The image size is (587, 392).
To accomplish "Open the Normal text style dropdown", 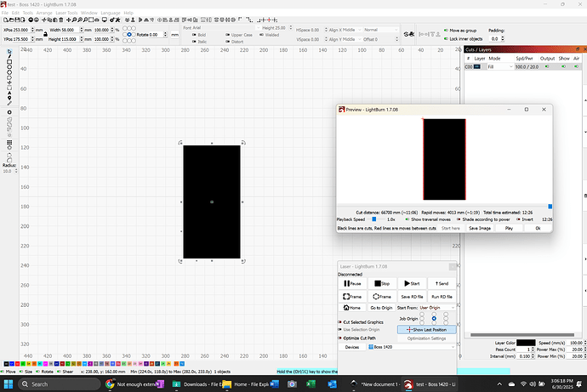I will click(x=381, y=30).
